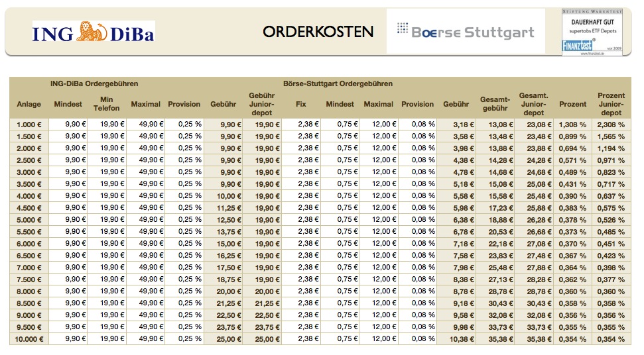Click the 'Prozent Junior-depot' column header
Viewport: 644px width, 355px height.
(x=611, y=104)
